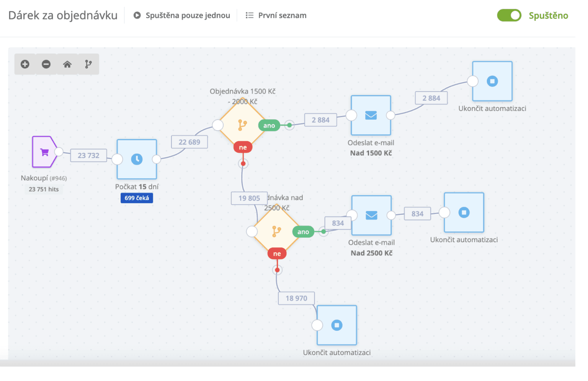588x381 pixels.
Task: Zoom in with the plus toolbar button
Action: (25, 64)
